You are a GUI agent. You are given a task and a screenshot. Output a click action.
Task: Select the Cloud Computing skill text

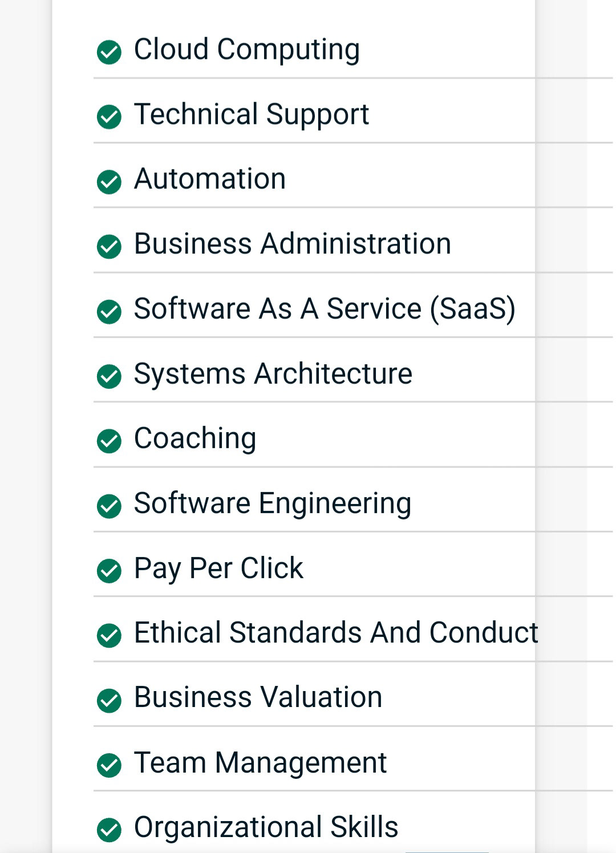click(x=247, y=50)
